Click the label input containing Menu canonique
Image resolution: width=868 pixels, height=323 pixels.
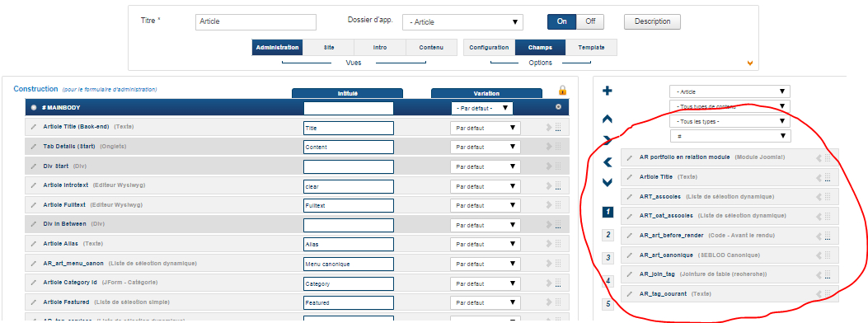coord(348,264)
